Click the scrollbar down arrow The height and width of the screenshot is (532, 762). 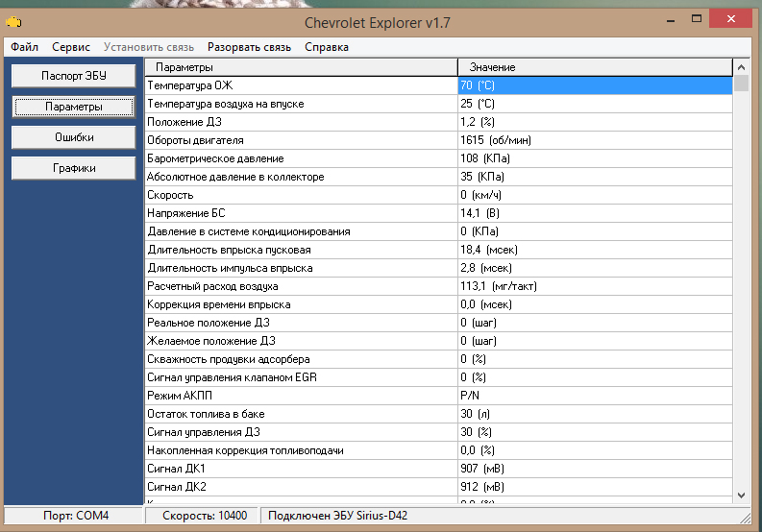[x=741, y=496]
